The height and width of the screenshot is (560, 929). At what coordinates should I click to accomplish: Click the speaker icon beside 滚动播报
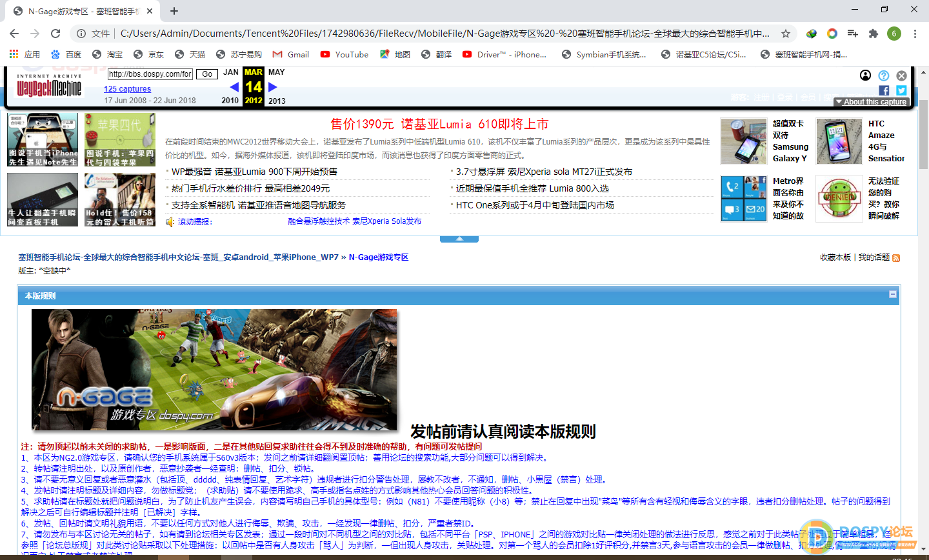[170, 222]
